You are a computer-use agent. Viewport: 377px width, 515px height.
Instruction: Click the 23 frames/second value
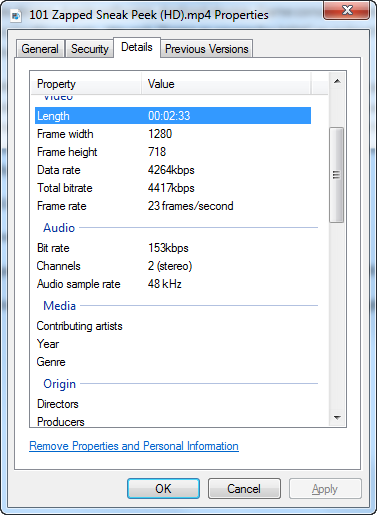pos(191,206)
